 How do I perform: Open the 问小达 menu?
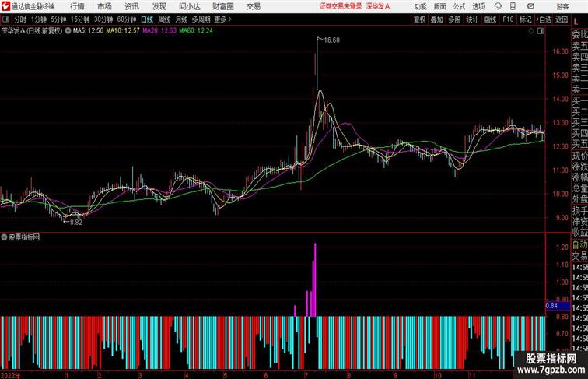190,6
